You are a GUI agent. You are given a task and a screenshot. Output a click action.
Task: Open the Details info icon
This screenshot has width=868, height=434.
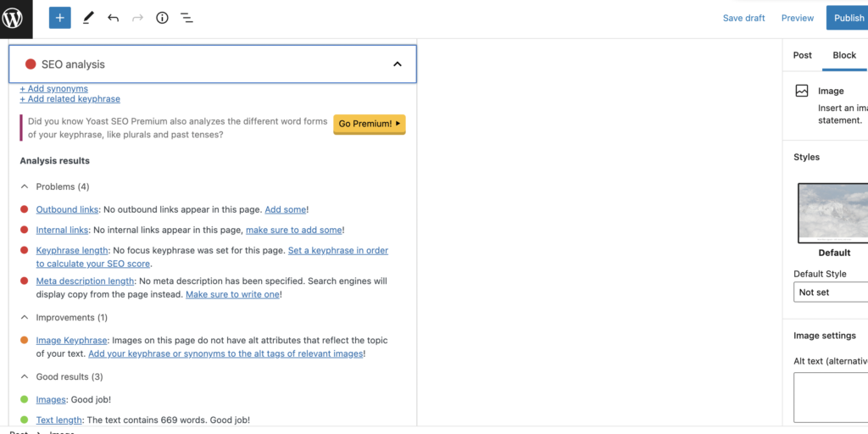point(162,18)
